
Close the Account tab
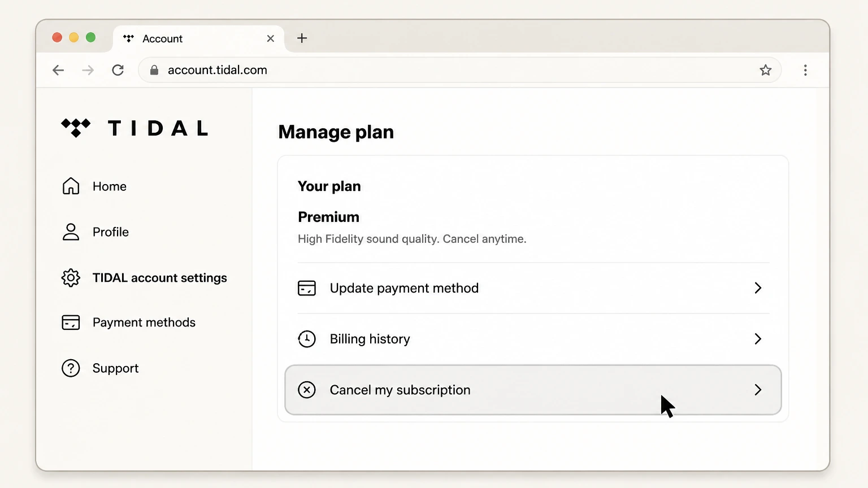tap(271, 38)
